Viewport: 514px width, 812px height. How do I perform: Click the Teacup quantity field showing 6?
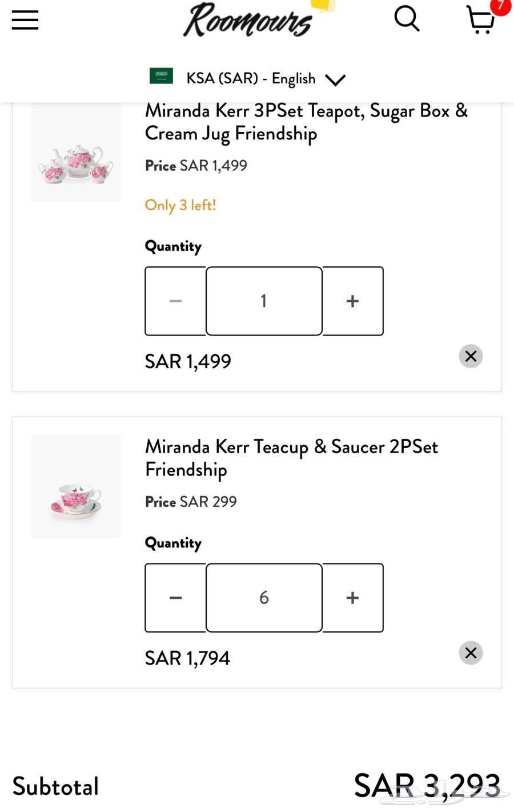tap(264, 598)
